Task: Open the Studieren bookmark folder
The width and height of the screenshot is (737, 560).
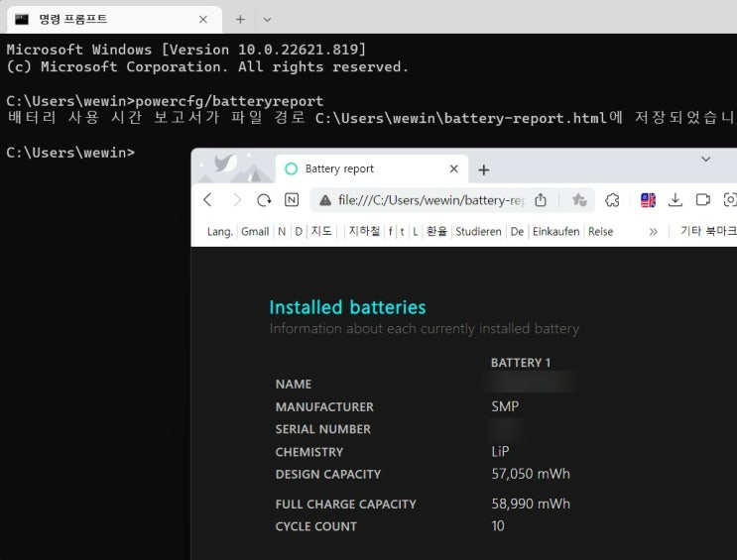Action: click(x=478, y=231)
